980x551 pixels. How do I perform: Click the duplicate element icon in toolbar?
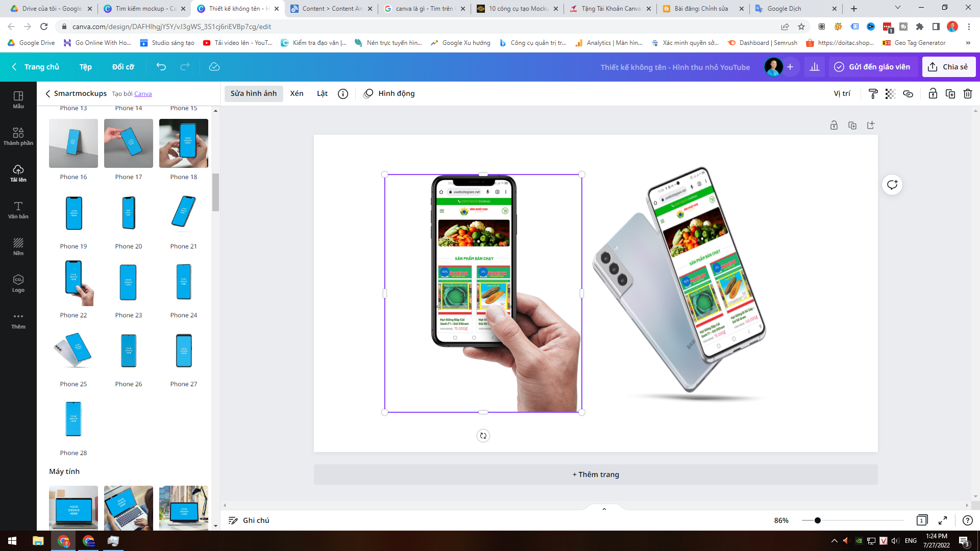[x=950, y=93]
